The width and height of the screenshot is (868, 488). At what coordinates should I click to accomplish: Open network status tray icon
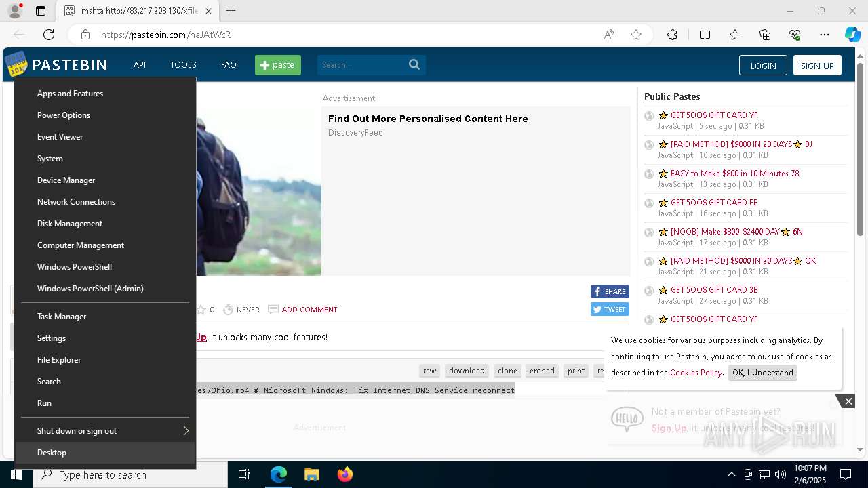[x=764, y=474]
